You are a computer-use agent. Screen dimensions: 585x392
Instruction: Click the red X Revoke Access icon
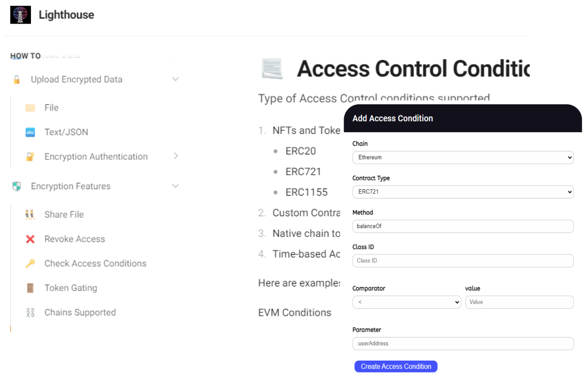tap(30, 239)
